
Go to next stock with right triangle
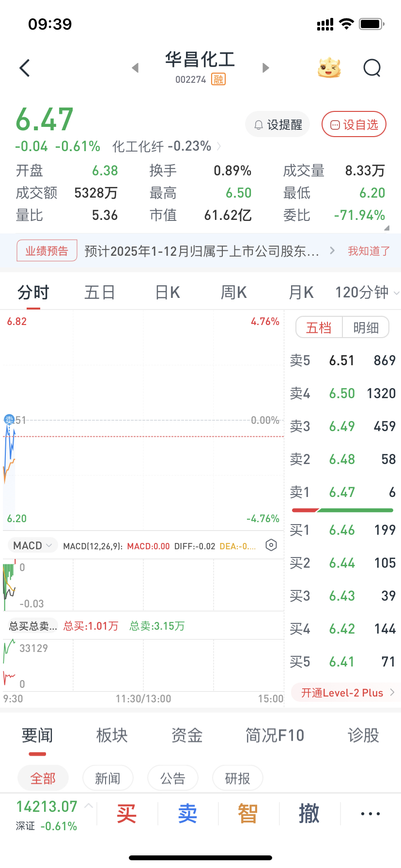pyautogui.click(x=265, y=68)
